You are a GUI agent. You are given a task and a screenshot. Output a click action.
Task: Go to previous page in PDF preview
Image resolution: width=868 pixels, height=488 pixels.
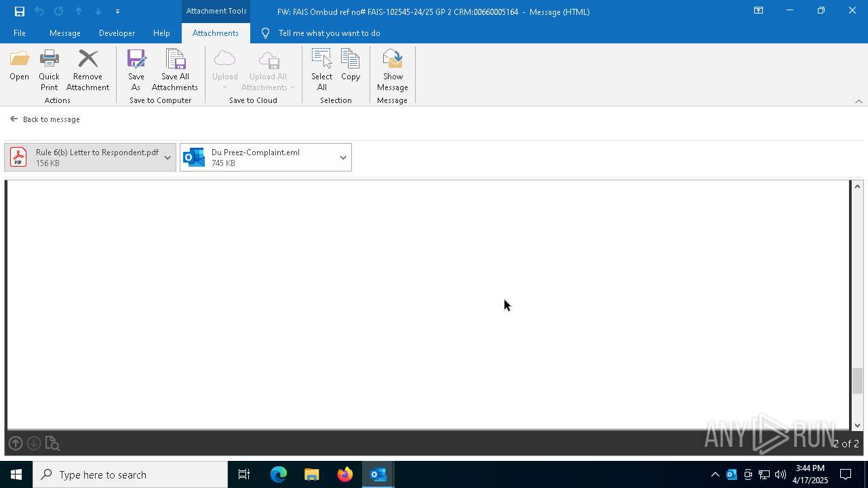click(x=16, y=443)
